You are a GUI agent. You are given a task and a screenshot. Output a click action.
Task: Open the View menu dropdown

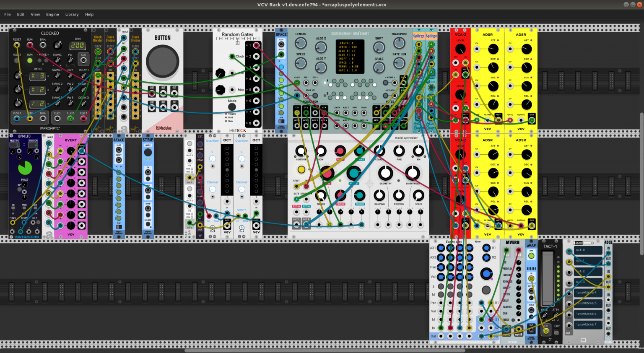(35, 14)
